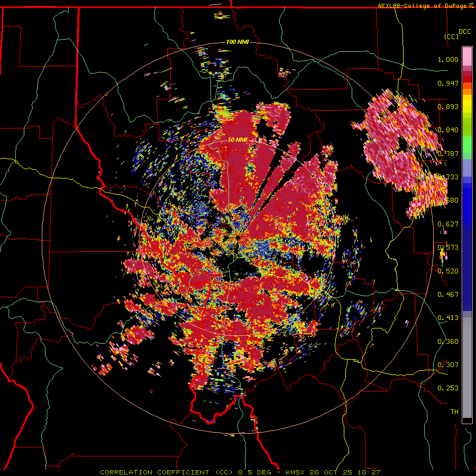Select the 0.307 color scale value
Viewport: 476px width, 476px height.
click(448, 364)
